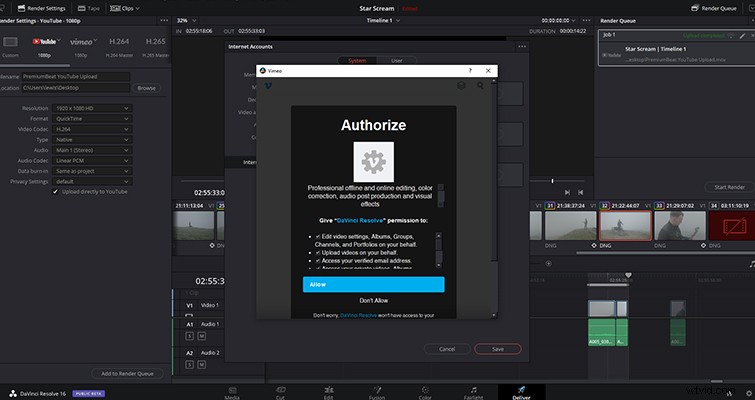Click the Deliver page rocket icon
This screenshot has height=400, width=755.
click(521, 389)
